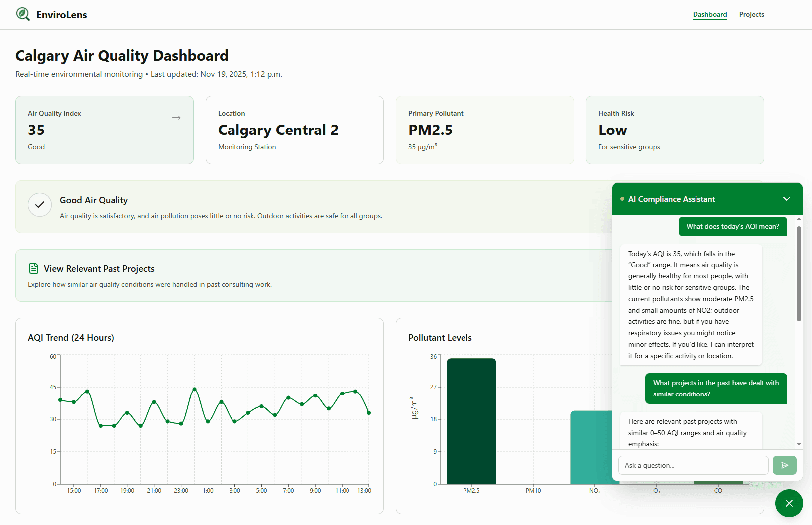The image size is (812, 525).
Task: Click the checkmark icon beside Good Air Quality
Action: click(x=39, y=205)
